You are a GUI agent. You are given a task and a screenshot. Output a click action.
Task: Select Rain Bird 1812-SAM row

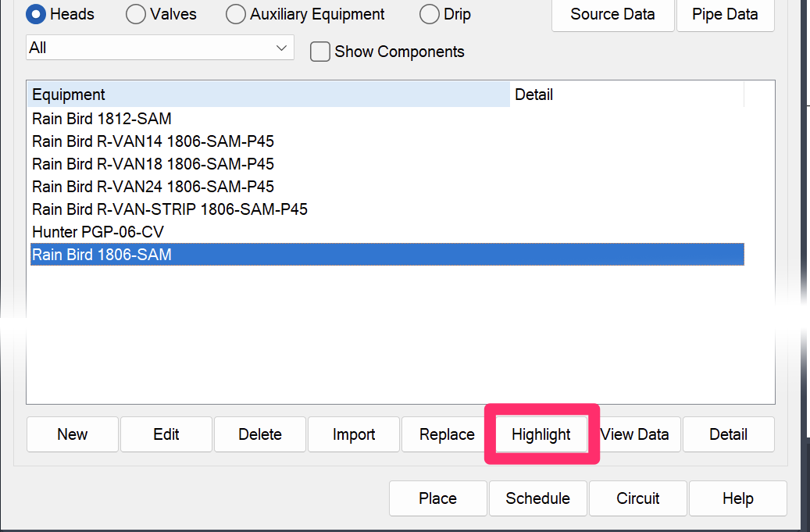387,119
